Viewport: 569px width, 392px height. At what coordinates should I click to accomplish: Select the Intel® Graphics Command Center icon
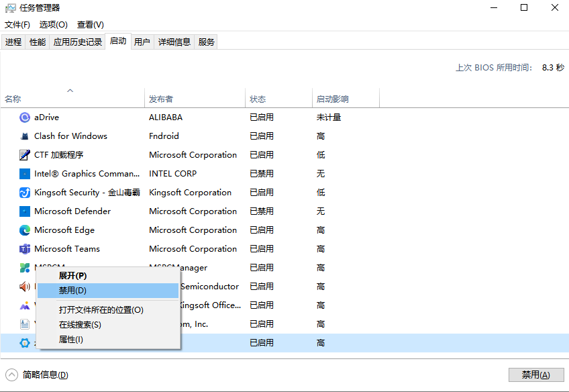click(23, 173)
